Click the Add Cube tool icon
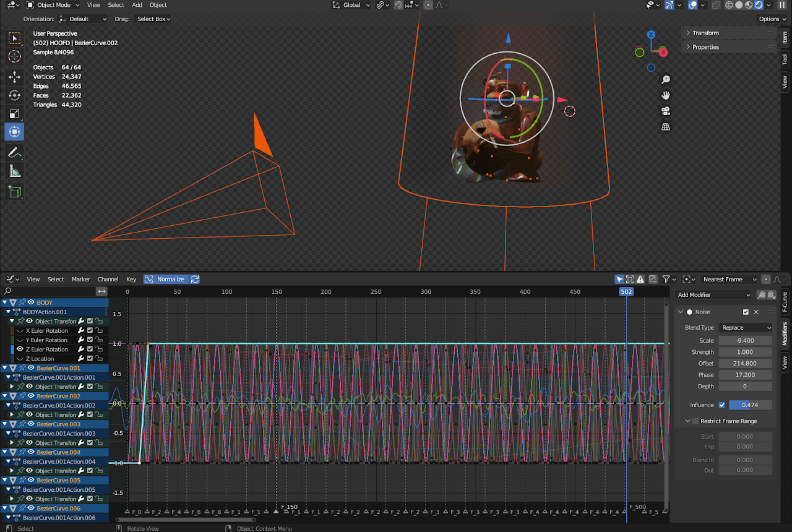 coord(14,191)
